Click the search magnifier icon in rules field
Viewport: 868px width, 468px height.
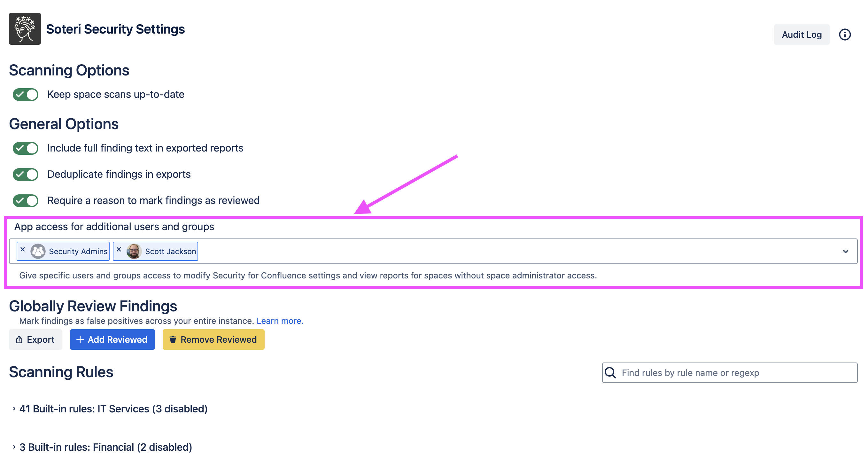click(x=610, y=373)
